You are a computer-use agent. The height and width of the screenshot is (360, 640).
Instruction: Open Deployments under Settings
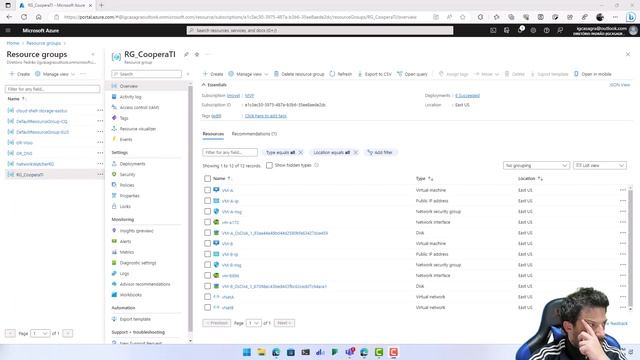132,164
